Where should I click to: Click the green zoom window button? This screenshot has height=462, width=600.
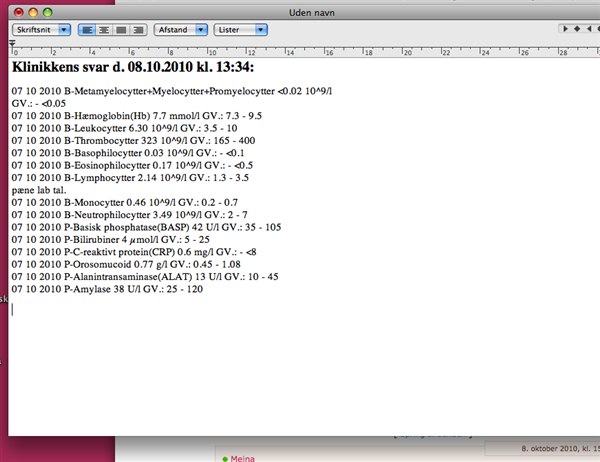47,9
